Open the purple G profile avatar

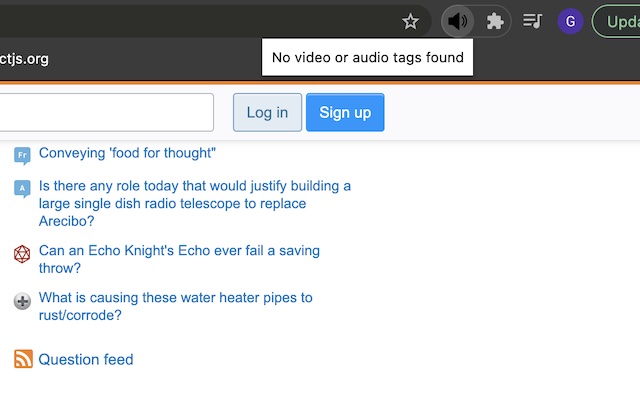coord(570,21)
